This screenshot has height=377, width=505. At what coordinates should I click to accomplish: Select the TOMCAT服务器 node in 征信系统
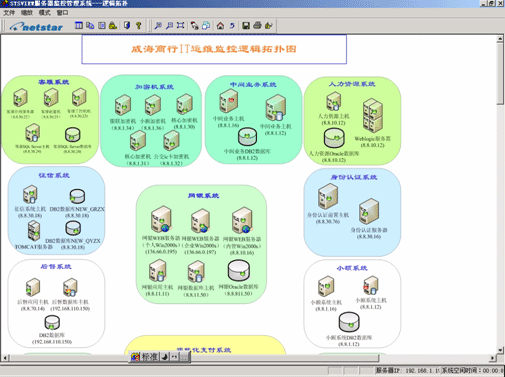click(34, 231)
